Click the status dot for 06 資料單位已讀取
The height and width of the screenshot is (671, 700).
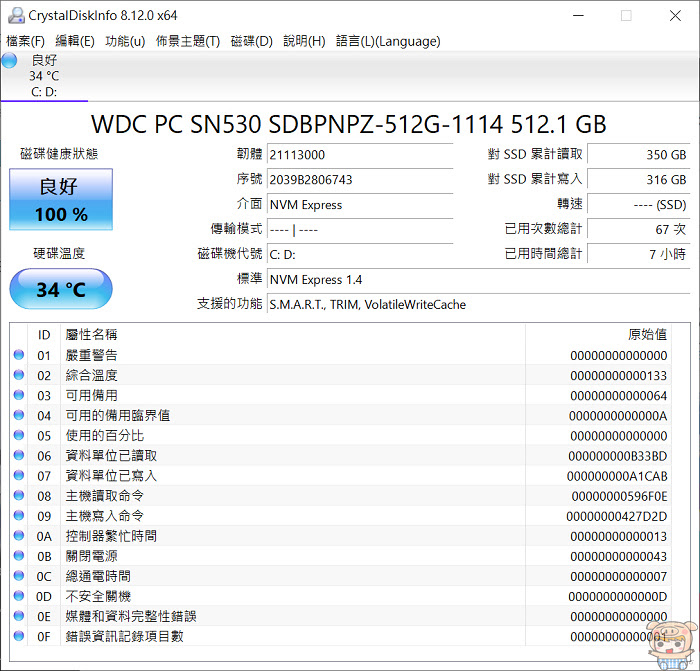pos(19,455)
